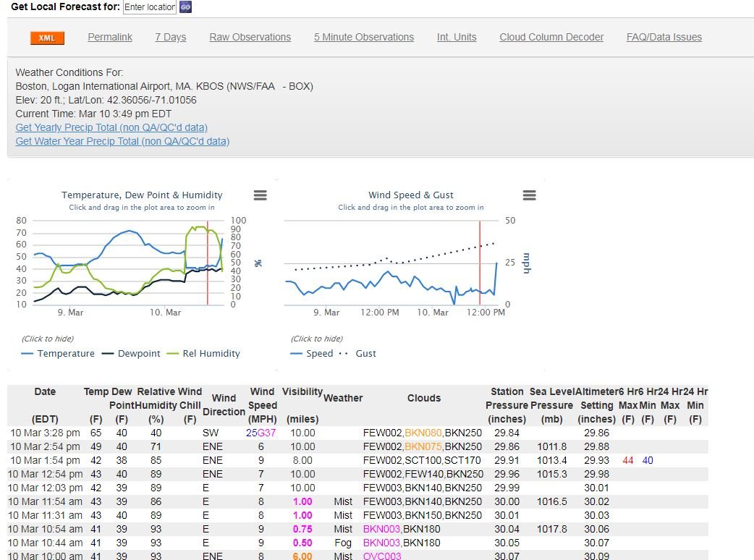
Task: Click the 6 Hr Min value 40
Action: [648, 460]
